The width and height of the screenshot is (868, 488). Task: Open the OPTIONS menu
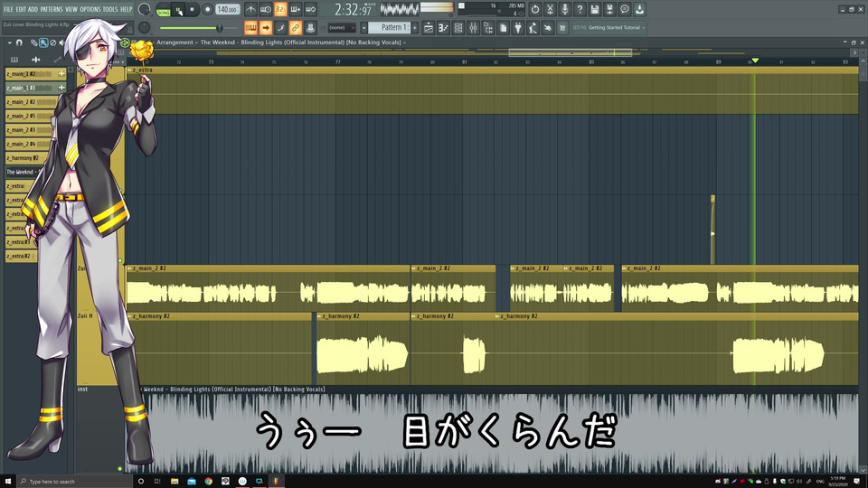tap(90, 9)
